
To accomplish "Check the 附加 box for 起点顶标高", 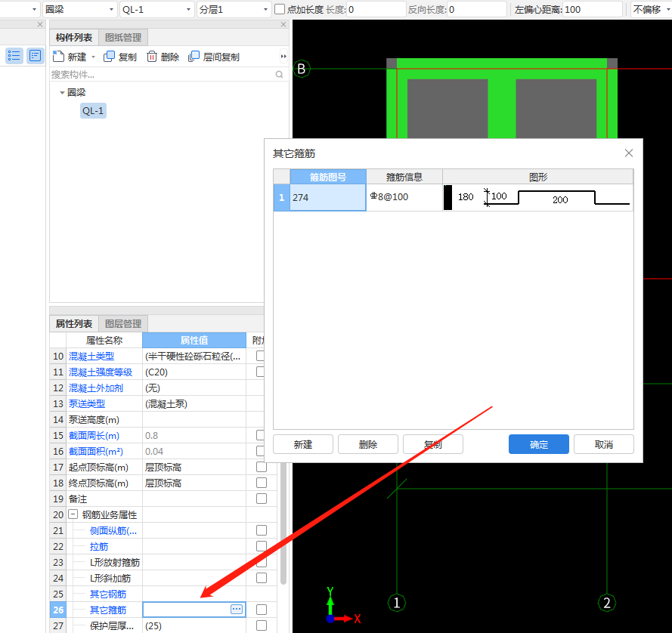I will 261,467.
